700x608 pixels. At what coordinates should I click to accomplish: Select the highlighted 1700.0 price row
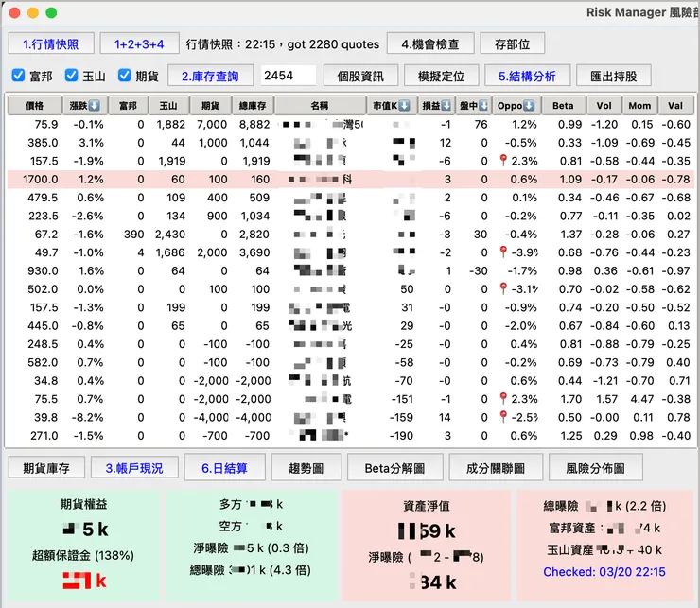(350, 179)
